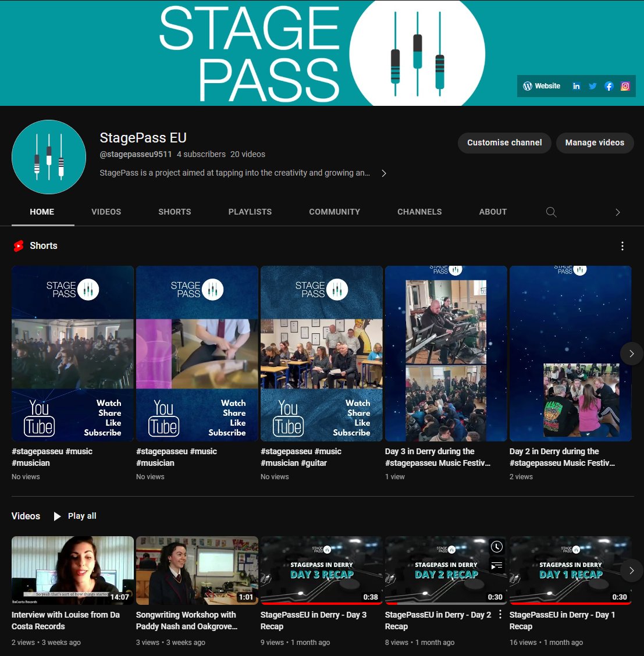Open the Day 2 in Derry Short thumbnail
644x656 pixels.
(x=570, y=354)
